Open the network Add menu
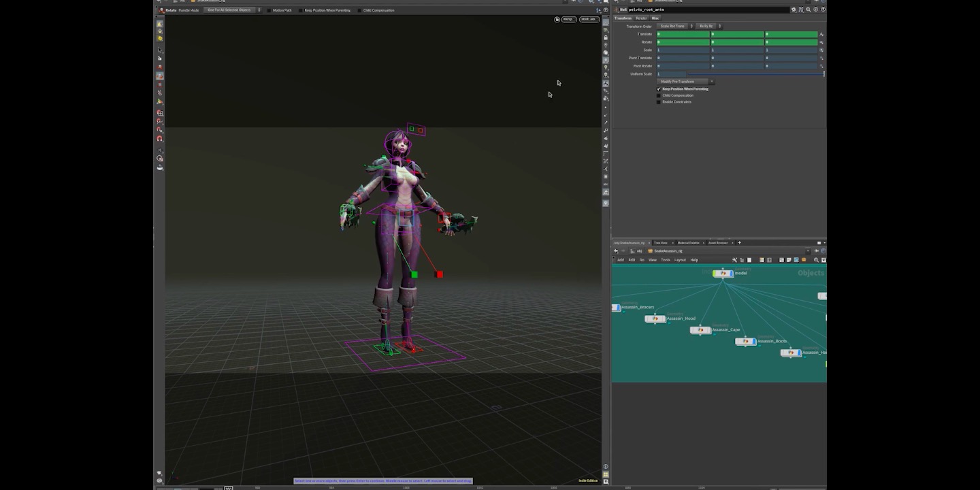This screenshot has width=980, height=490. [x=621, y=260]
